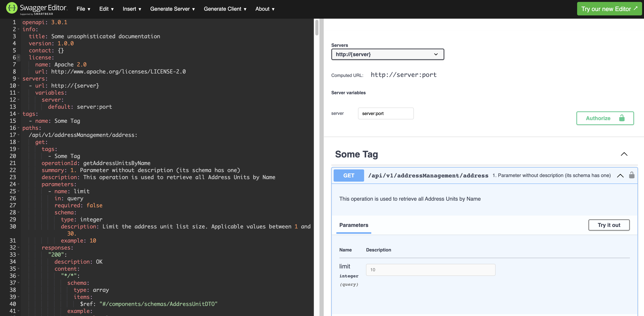The image size is (644, 316).
Task: Click the Authorize button
Action: tap(605, 118)
